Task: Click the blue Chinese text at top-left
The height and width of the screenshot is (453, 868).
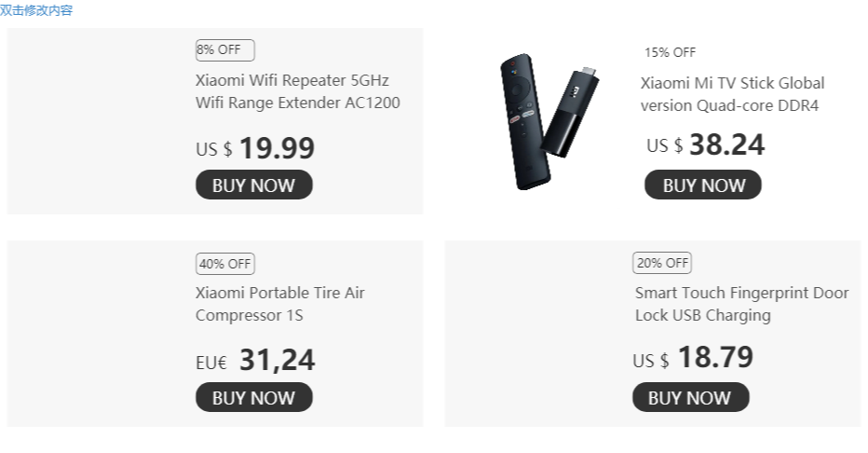Action: [36, 10]
